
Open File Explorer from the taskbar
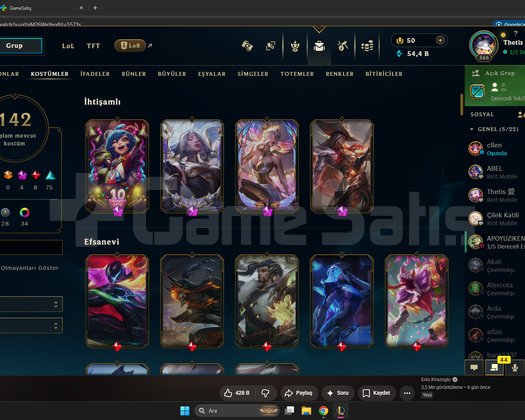click(x=306, y=411)
